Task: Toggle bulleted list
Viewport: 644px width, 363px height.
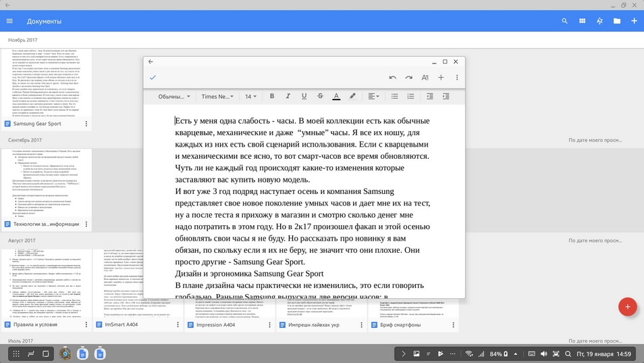Action: pos(394,96)
